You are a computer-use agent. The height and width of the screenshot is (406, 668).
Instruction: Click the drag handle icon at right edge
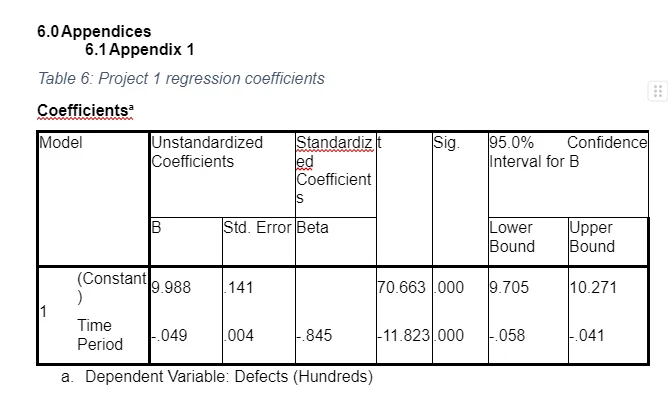click(x=657, y=91)
